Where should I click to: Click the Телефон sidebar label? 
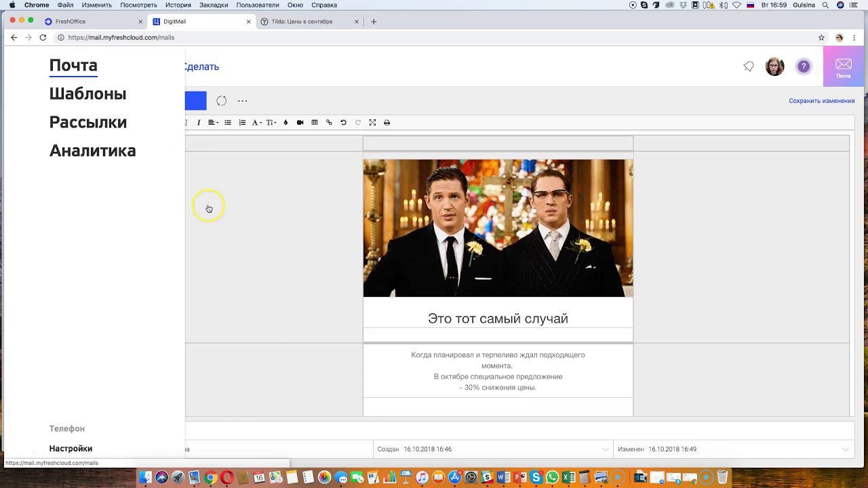pos(67,429)
